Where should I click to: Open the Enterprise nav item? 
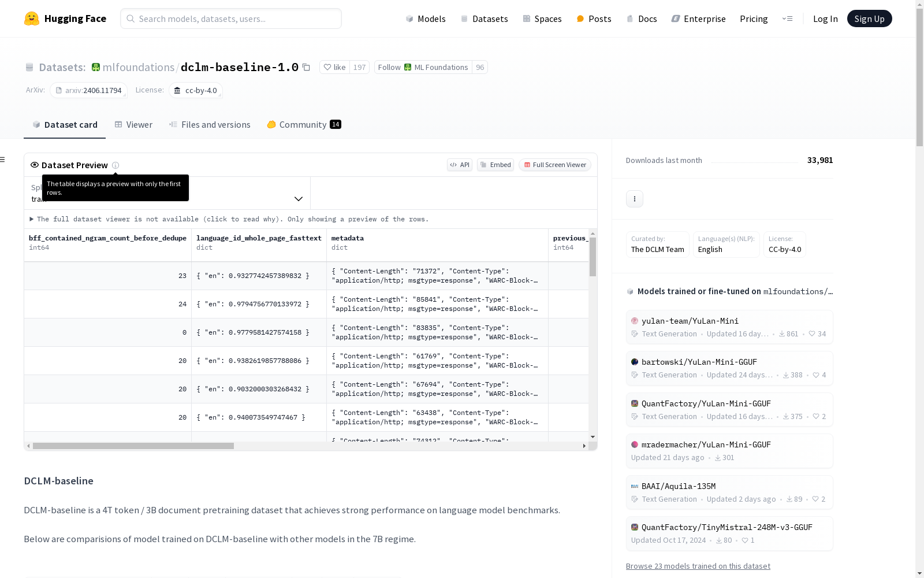point(698,18)
